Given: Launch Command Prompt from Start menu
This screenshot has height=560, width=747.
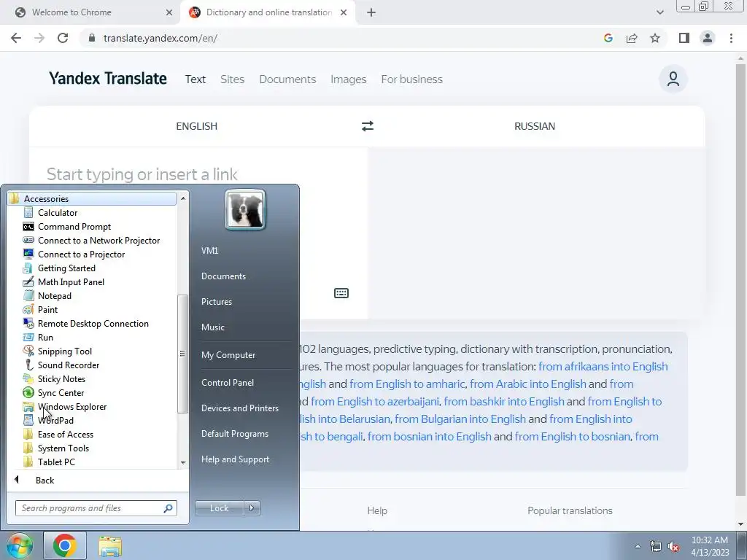Looking at the screenshot, I should 74,227.
